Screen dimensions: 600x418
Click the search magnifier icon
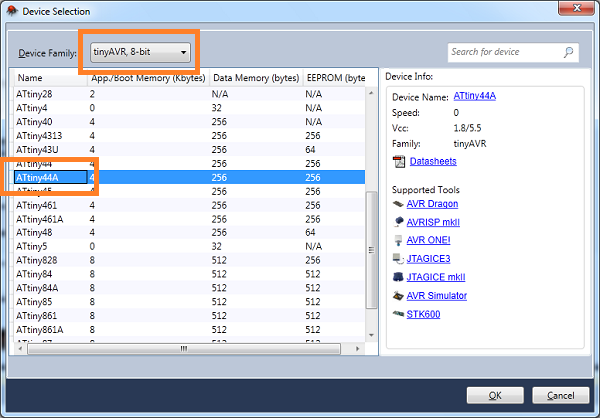click(569, 52)
